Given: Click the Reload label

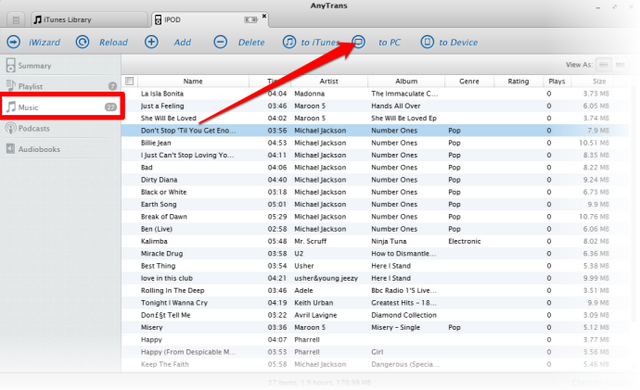Looking at the screenshot, I should 113,42.
